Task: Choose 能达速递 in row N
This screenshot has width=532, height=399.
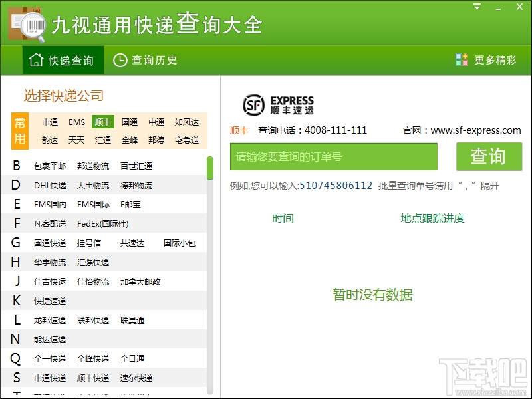Action: click(50, 339)
